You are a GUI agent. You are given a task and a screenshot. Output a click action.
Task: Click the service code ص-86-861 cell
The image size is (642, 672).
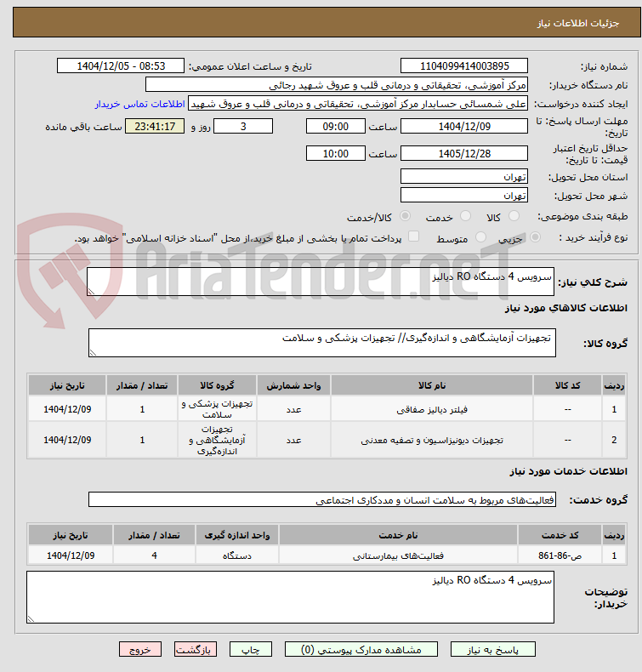tap(560, 555)
